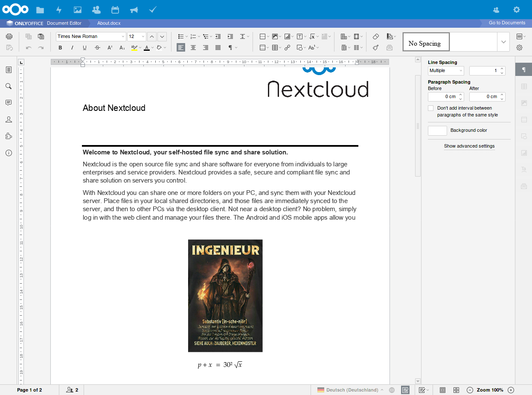The height and width of the screenshot is (395, 532).
Task: Open the Nextcloud Gallery app
Action: 78,9
